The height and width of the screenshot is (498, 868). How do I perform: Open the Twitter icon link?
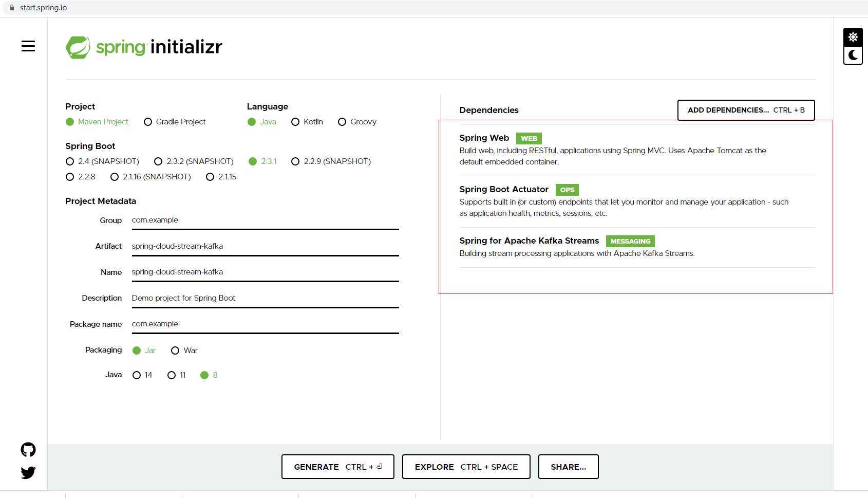click(28, 472)
